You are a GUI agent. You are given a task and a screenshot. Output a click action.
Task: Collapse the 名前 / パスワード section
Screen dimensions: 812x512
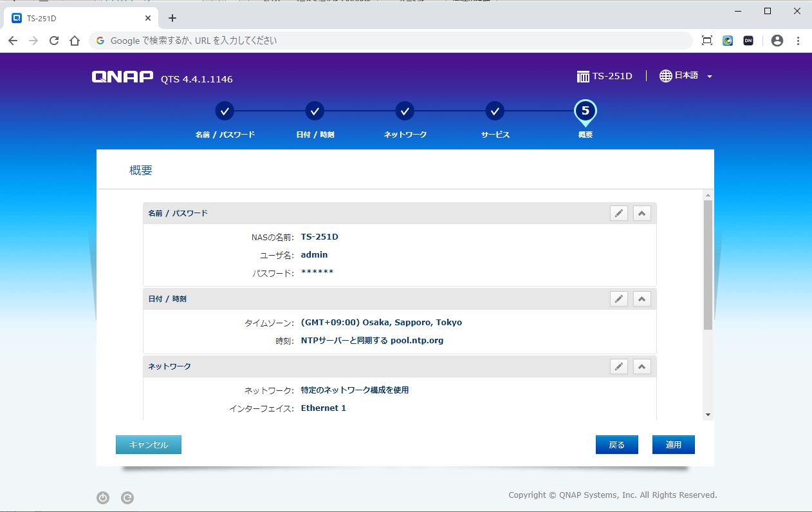641,213
